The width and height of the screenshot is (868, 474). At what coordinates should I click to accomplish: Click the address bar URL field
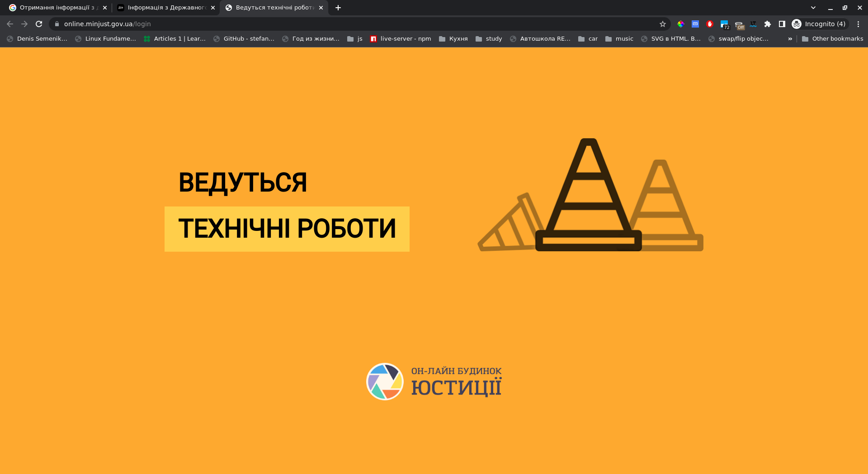(x=353, y=24)
